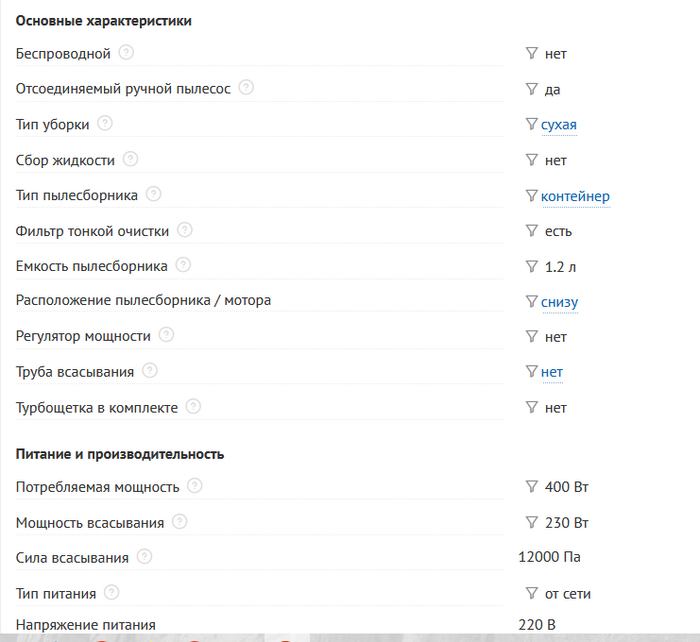This screenshot has height=642, width=700.
Task: Filter by Мощность всасывания 230 Вт
Action: 532,522
